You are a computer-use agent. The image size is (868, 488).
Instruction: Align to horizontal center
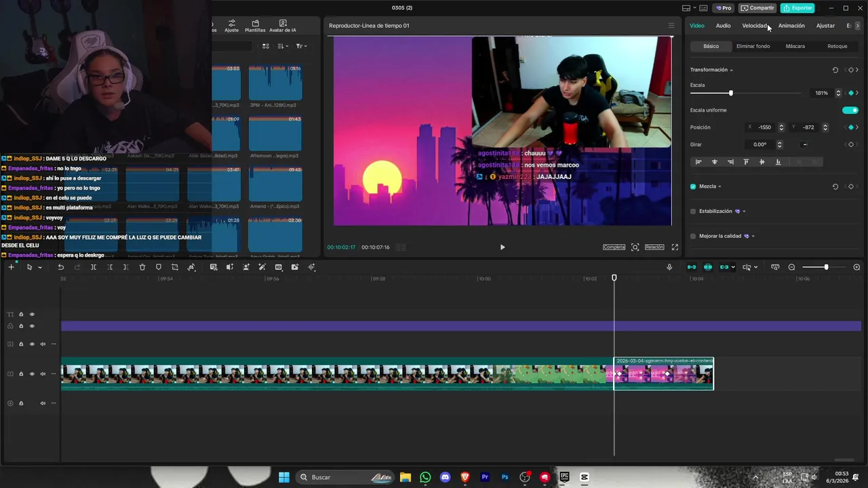pos(714,162)
